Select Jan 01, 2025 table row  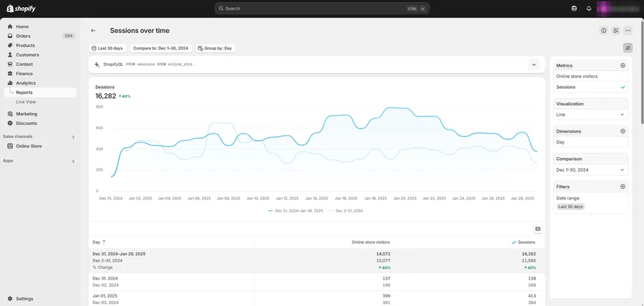coord(317,299)
